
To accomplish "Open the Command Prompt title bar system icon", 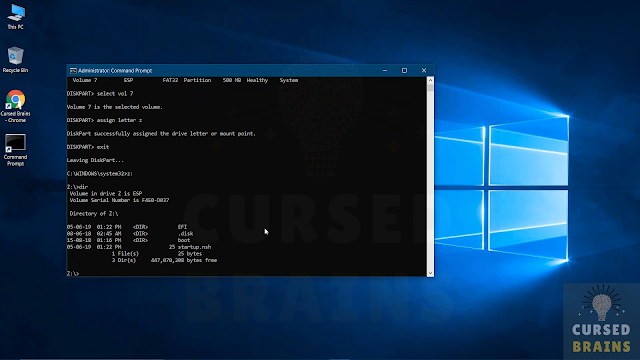I will (x=73, y=71).
